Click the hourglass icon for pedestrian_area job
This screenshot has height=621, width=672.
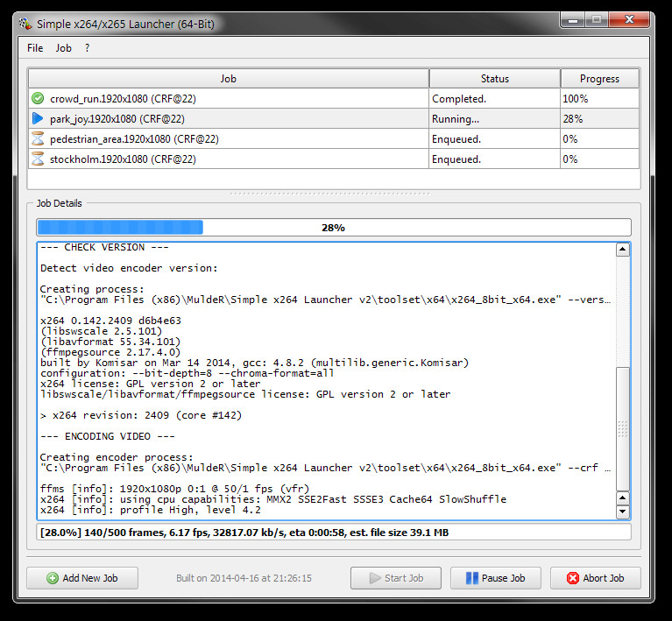click(x=38, y=138)
